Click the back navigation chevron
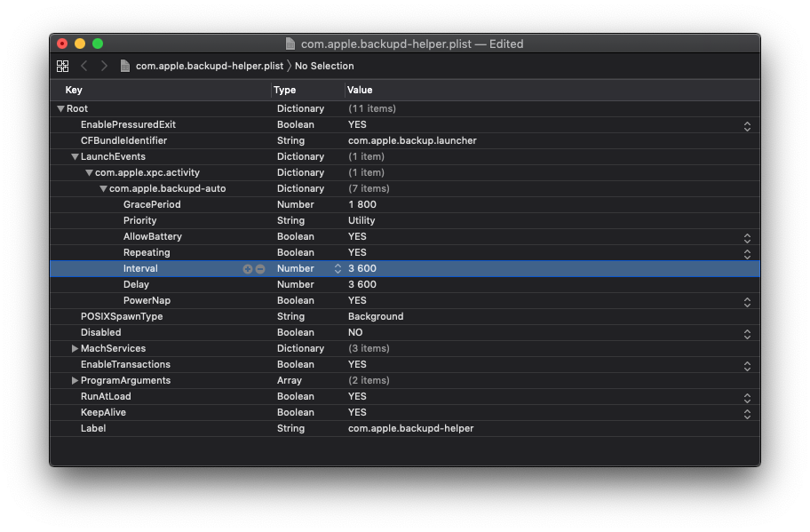Screen dimensions: 810x532 click(83, 66)
